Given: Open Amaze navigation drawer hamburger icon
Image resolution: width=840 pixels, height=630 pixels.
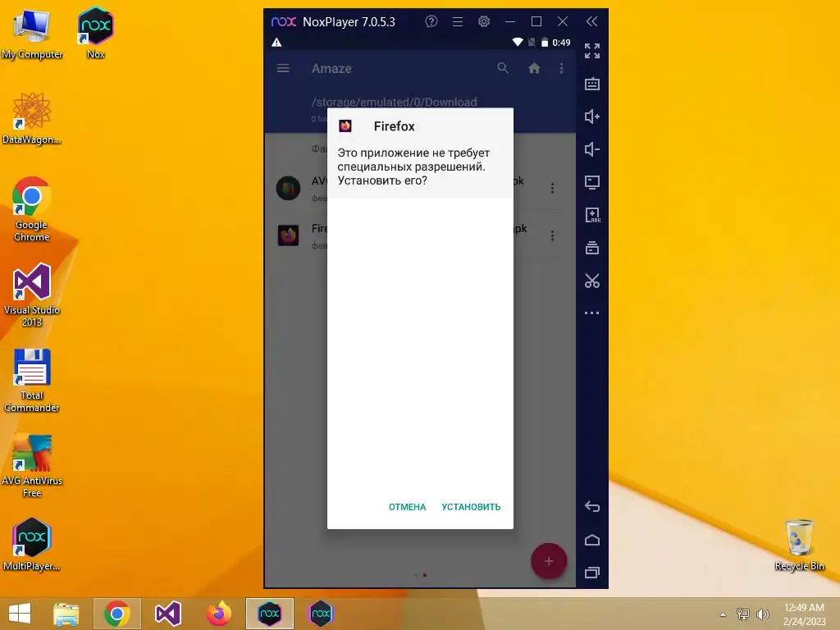Looking at the screenshot, I should [x=283, y=68].
